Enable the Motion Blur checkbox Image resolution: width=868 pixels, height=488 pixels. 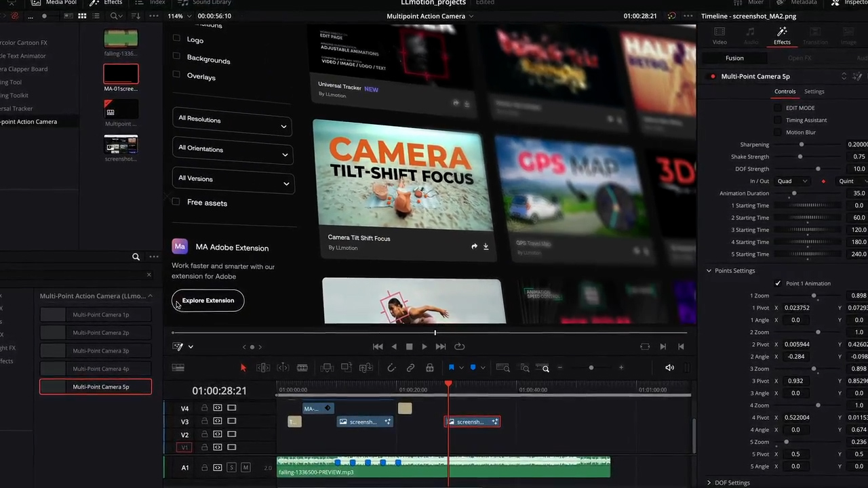point(778,132)
